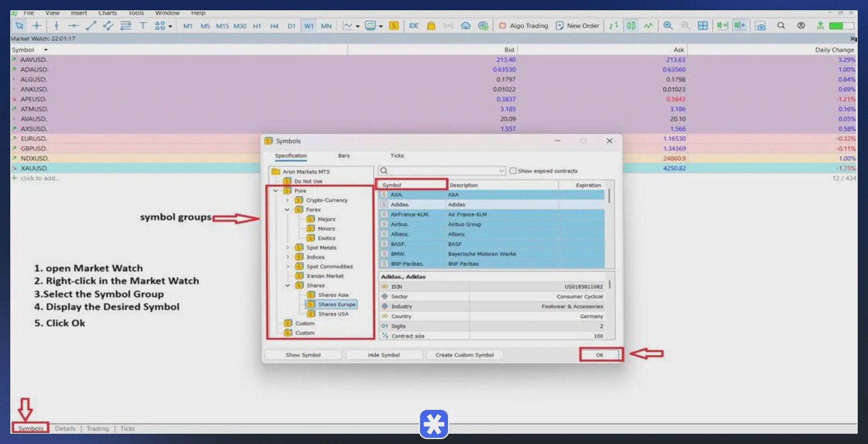The width and height of the screenshot is (868, 444).
Task: Open the search magnifier in toolbar
Action: click(x=781, y=26)
